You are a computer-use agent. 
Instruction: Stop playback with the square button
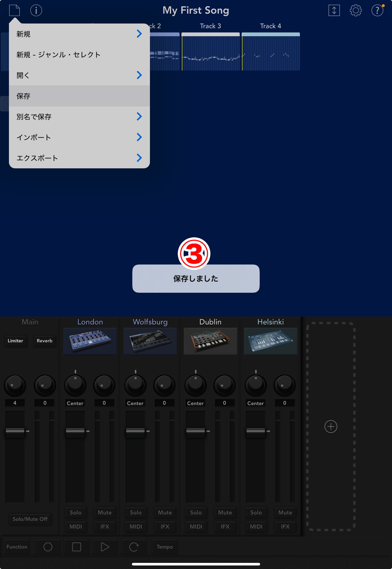76,547
